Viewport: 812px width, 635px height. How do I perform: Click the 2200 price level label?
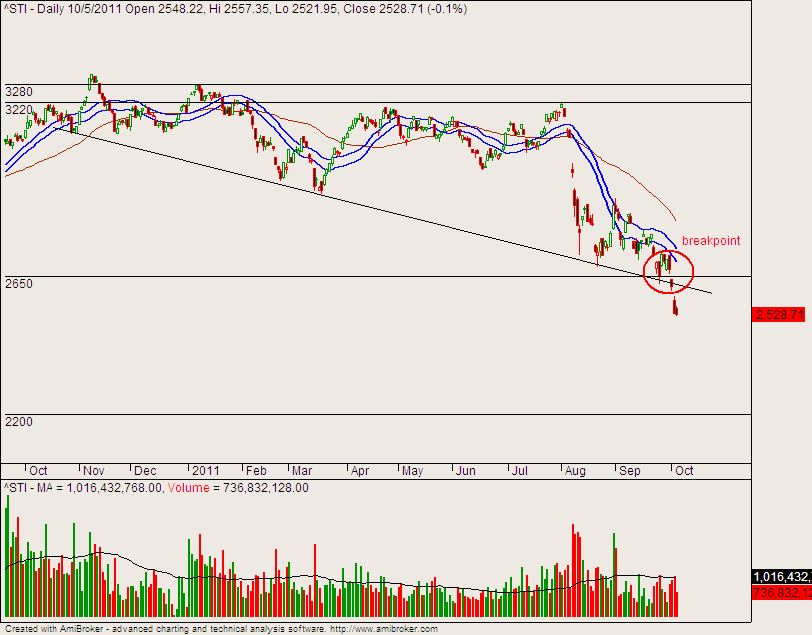(x=19, y=422)
